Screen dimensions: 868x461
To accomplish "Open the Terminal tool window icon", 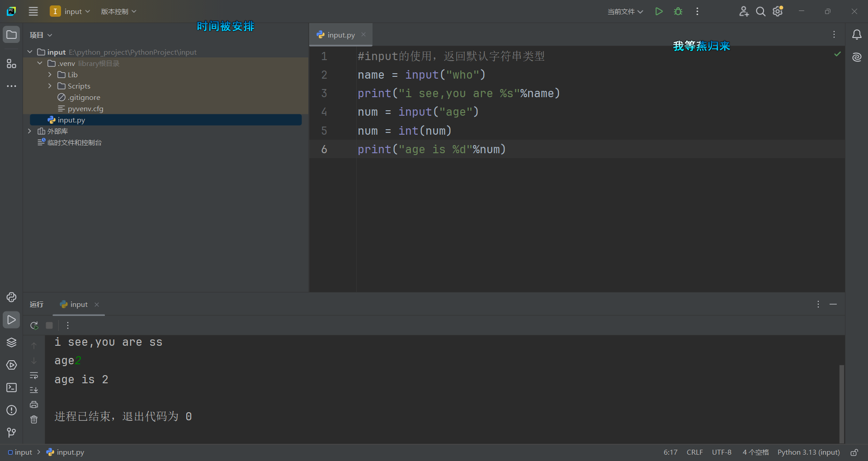I will coord(11,388).
